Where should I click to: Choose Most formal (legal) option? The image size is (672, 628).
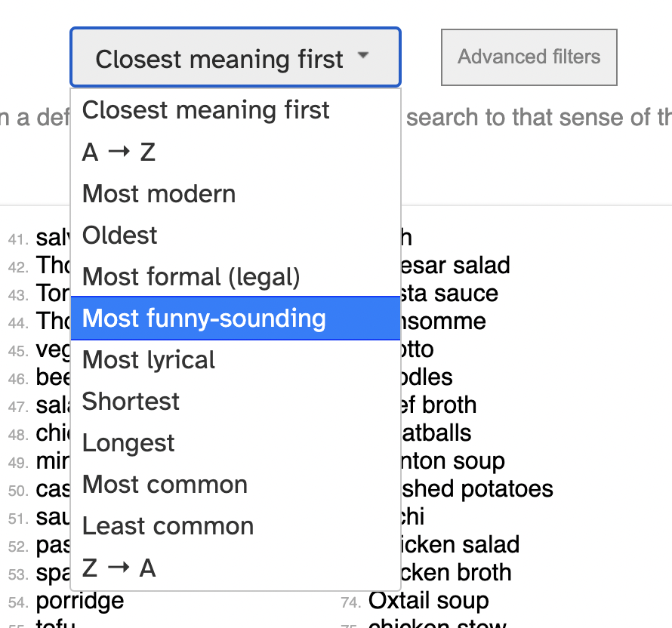pos(191,277)
